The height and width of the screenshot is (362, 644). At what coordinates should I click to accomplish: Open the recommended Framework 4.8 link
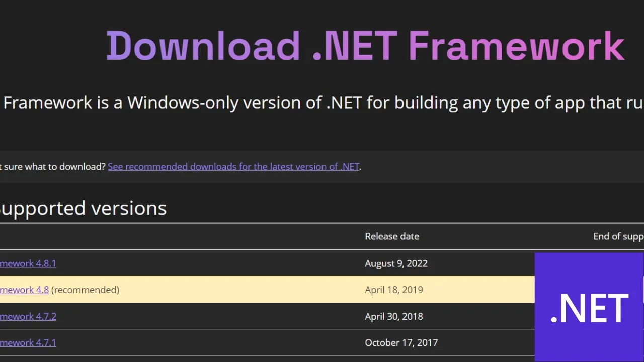[x=24, y=290]
